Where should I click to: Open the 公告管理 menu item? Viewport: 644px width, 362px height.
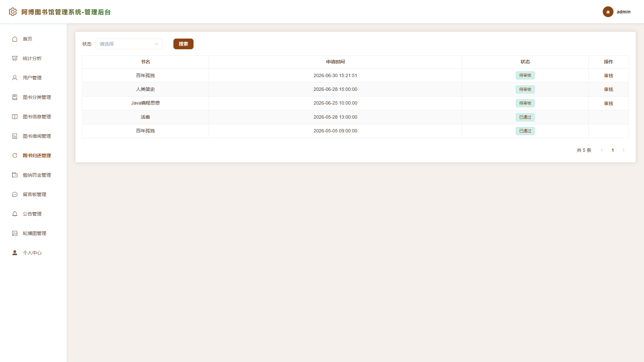[34, 214]
